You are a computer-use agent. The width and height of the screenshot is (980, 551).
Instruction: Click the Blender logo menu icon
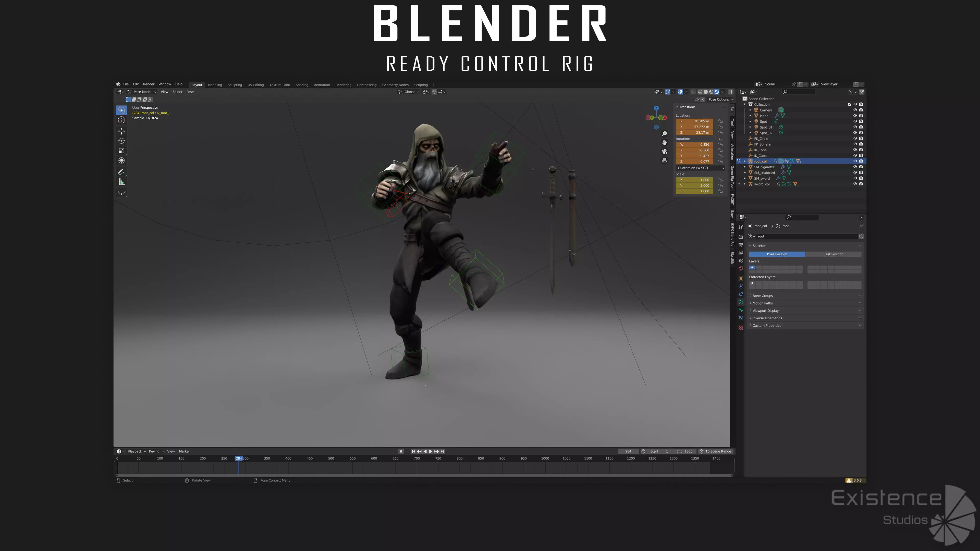[x=118, y=84]
